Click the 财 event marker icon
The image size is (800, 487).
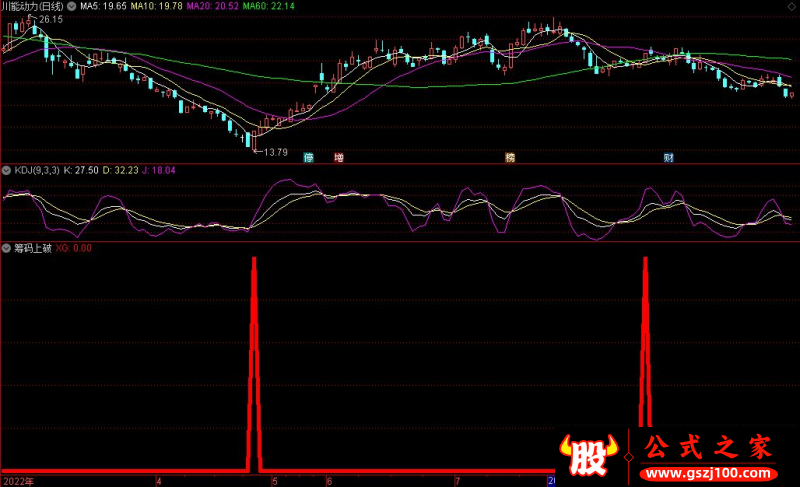668,158
